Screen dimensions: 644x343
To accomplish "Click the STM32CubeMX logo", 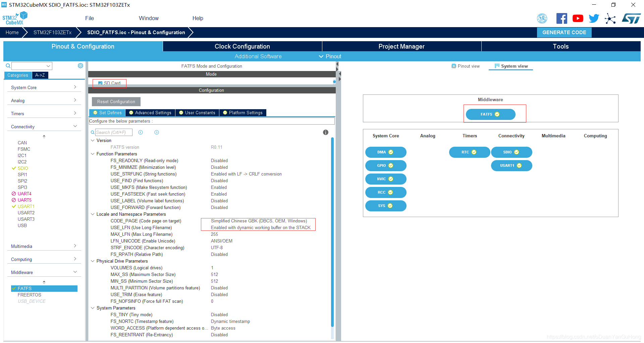I will (15, 18).
